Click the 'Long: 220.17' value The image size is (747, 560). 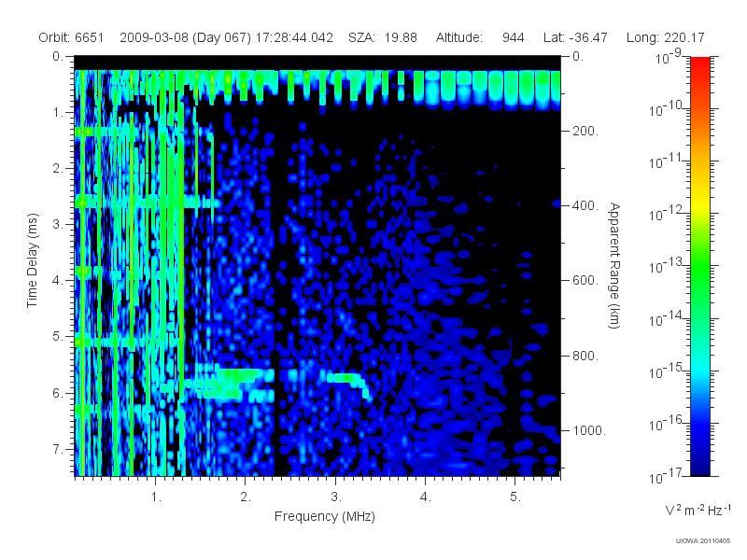pos(665,37)
